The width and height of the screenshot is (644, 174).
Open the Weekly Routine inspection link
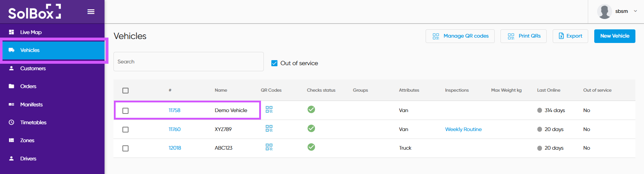[x=463, y=129]
